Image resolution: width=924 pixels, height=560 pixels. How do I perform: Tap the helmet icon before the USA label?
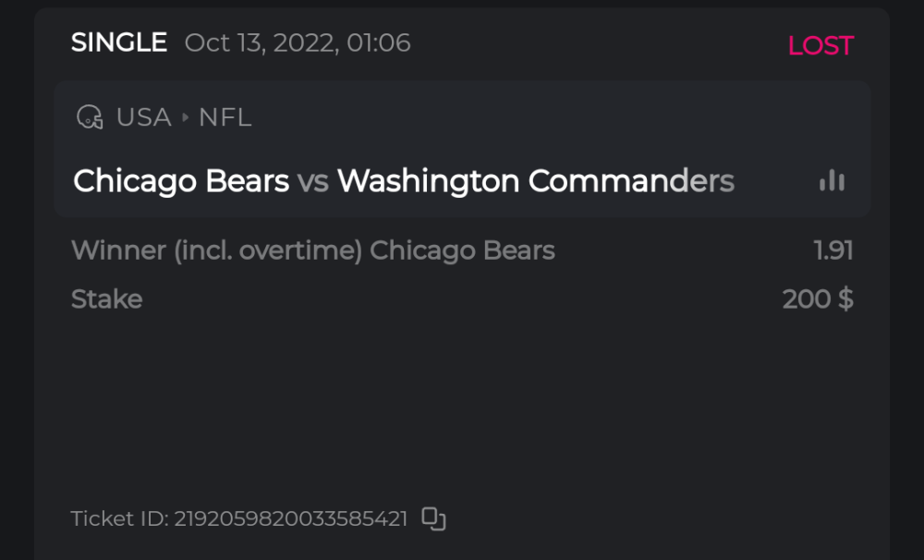(89, 117)
